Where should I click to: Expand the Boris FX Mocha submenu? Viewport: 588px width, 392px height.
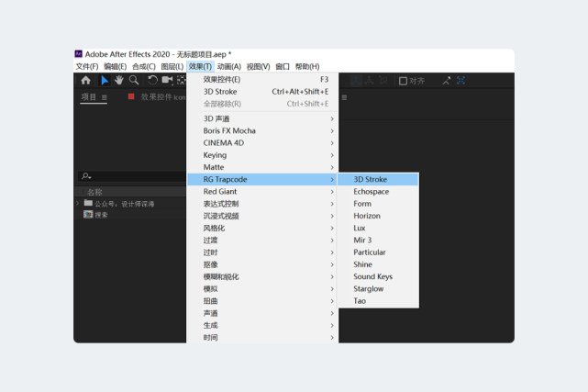pyautogui.click(x=262, y=131)
